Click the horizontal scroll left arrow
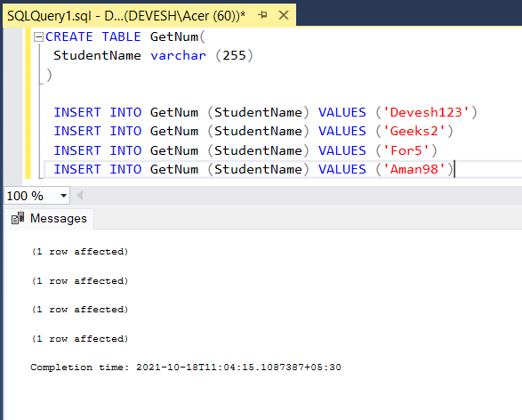The image size is (522, 420). (79, 196)
